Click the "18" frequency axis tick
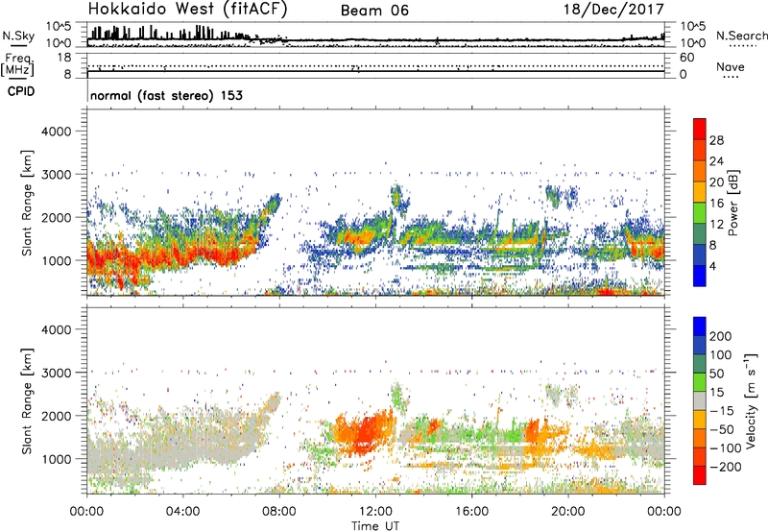 (x=64, y=58)
